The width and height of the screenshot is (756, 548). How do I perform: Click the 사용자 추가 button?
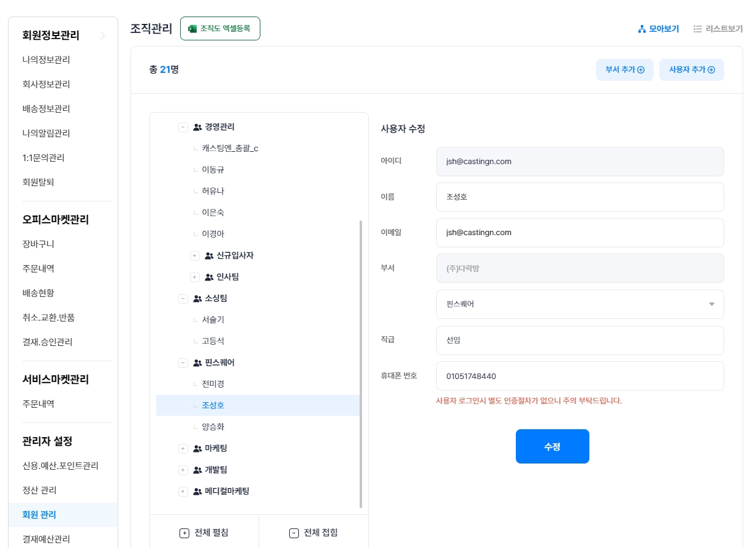click(691, 70)
